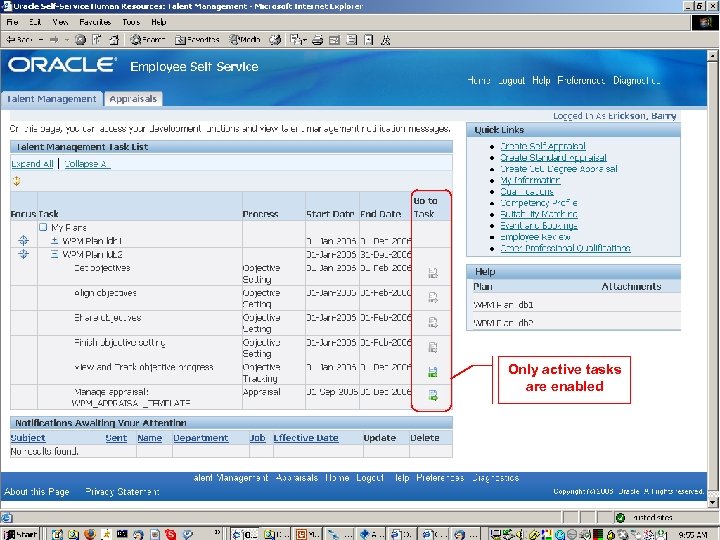Select WPM Plan db1 in Help panel
The image size is (720, 540).
click(503, 305)
